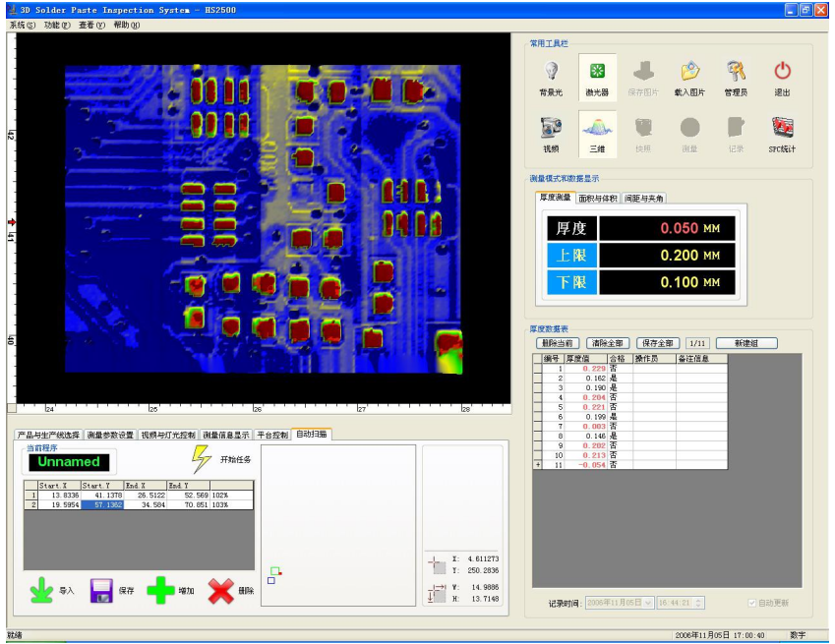The height and width of the screenshot is (644, 835).
Task: Click the 新建组 new group button
Action: [746, 343]
